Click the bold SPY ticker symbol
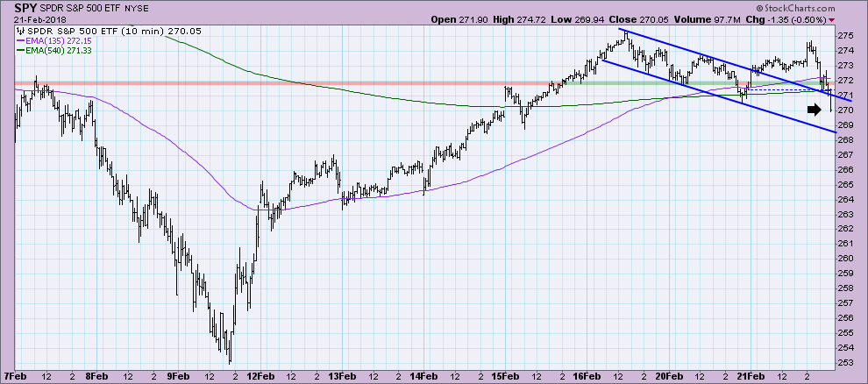 (27, 8)
